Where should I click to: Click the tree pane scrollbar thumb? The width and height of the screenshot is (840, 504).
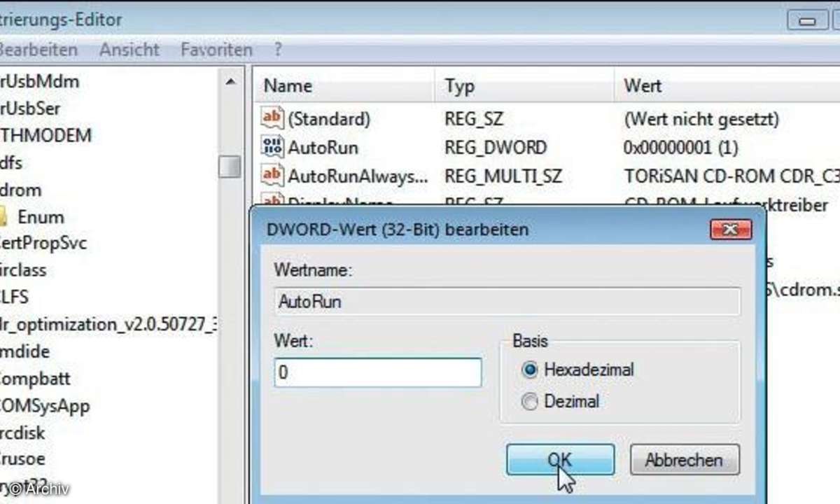click(230, 167)
